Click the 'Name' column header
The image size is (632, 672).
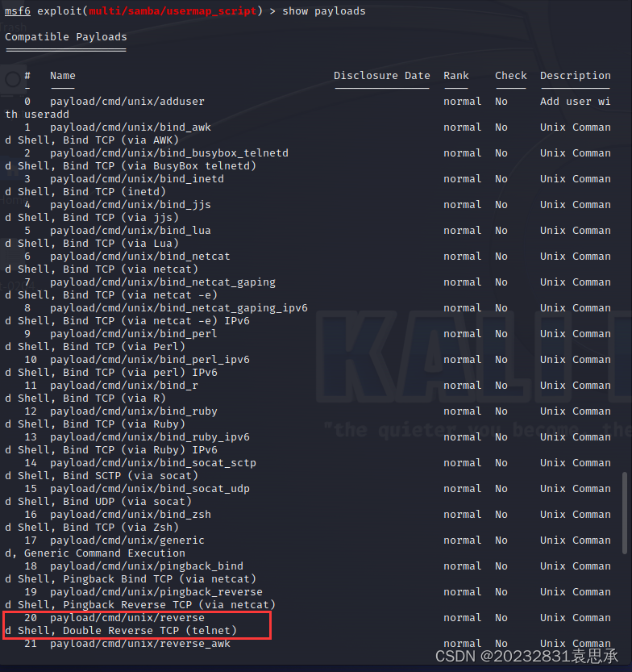[63, 76]
